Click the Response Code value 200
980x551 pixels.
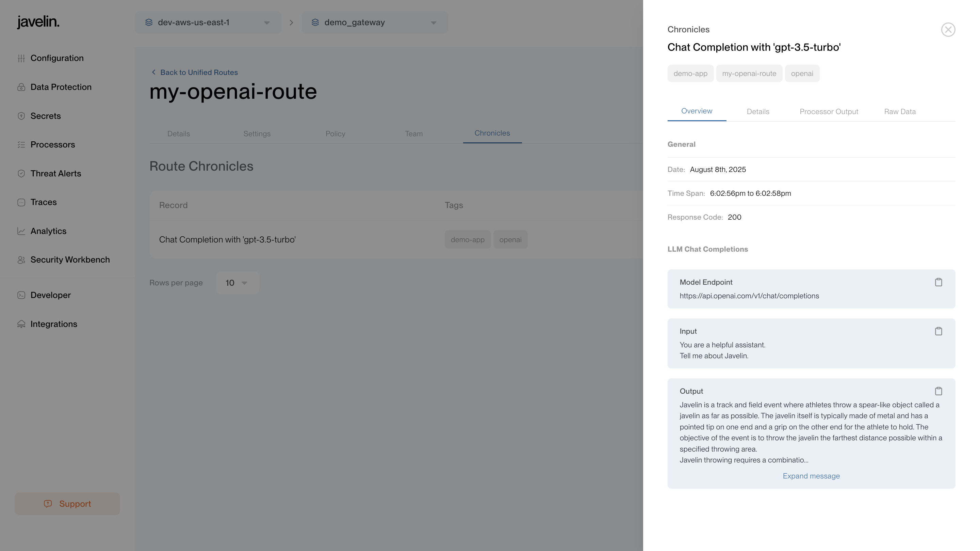[x=734, y=217]
